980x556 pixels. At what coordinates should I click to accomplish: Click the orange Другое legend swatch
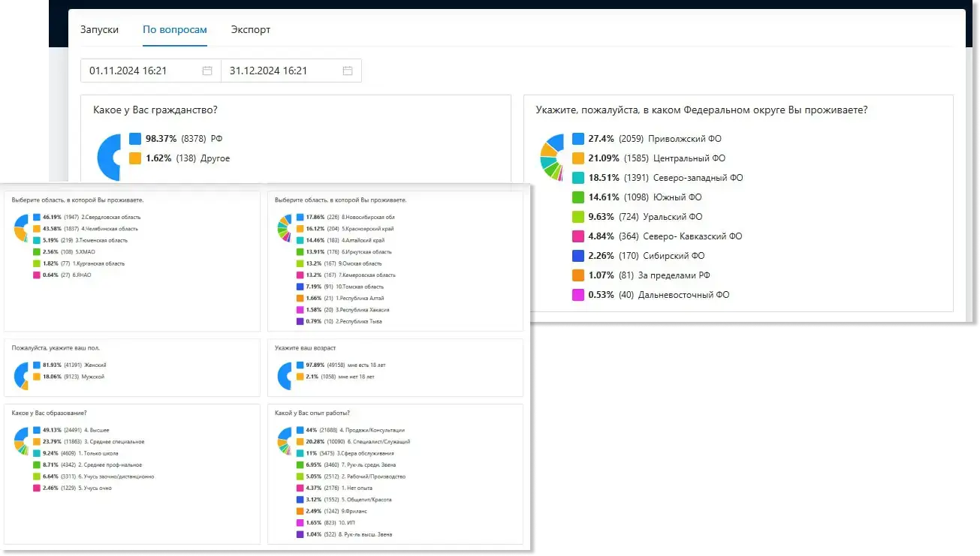click(x=135, y=158)
